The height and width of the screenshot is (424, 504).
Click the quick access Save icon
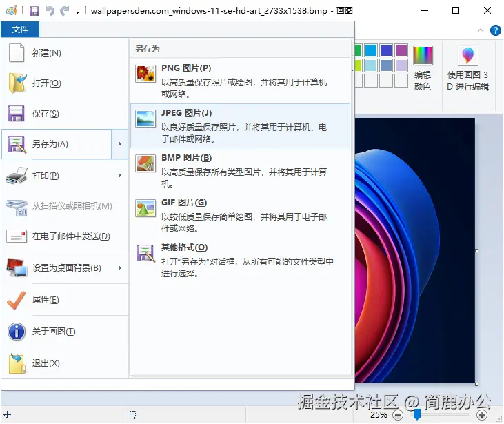point(34,11)
